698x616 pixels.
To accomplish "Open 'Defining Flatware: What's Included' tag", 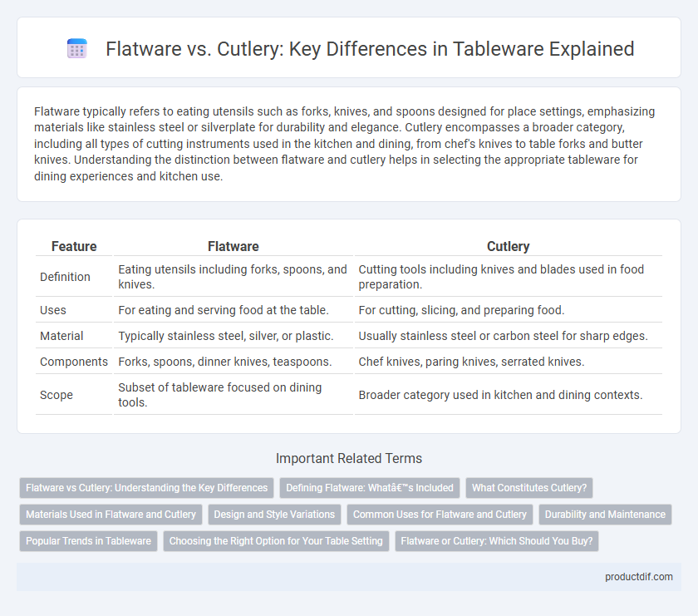I will click(370, 488).
